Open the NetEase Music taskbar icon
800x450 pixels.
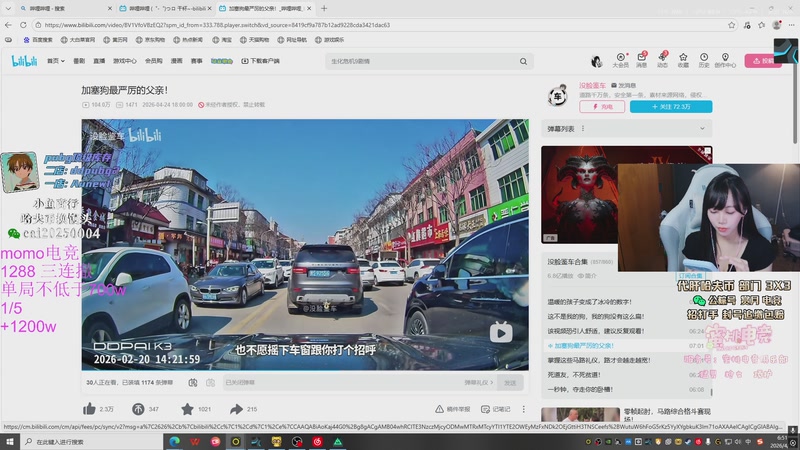click(x=317, y=441)
